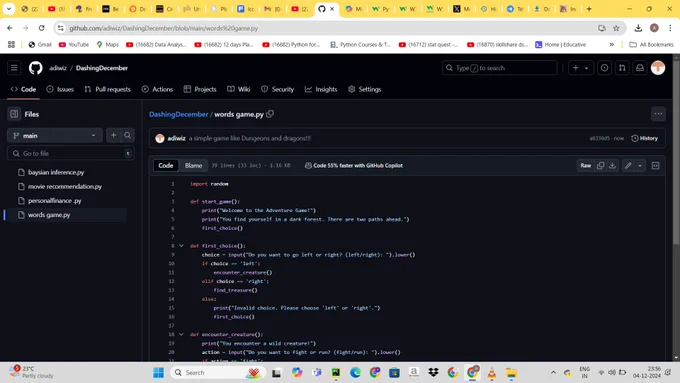
Task: Open the commit author adiwiz link
Action: pos(177,138)
